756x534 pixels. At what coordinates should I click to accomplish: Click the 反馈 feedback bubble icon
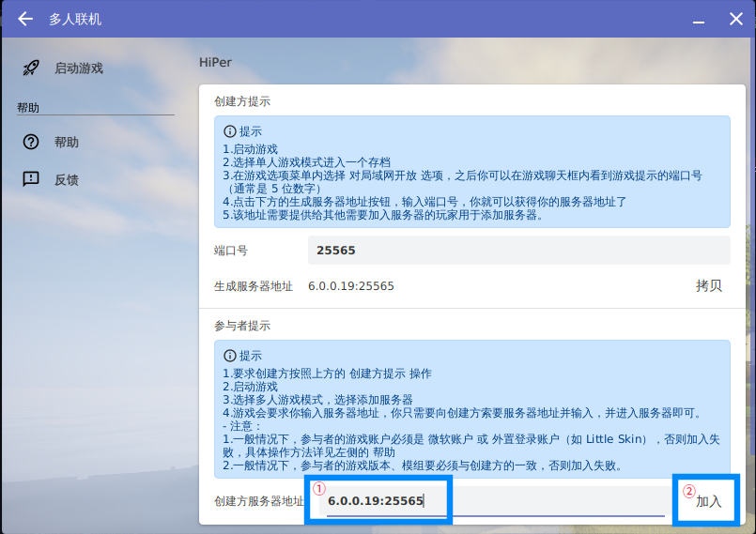coord(31,179)
